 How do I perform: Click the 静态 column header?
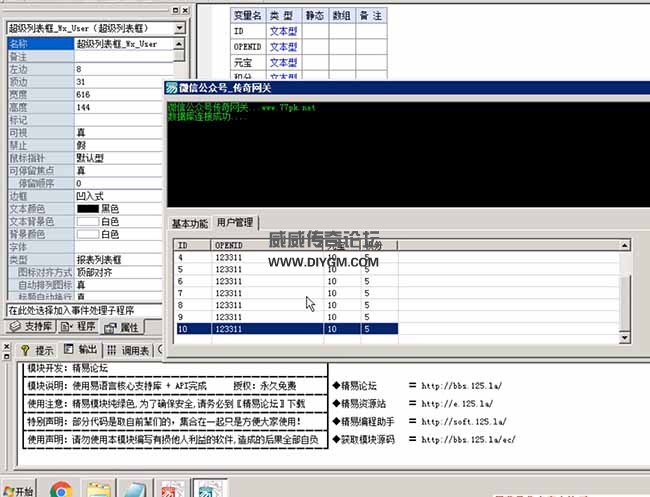click(315, 16)
